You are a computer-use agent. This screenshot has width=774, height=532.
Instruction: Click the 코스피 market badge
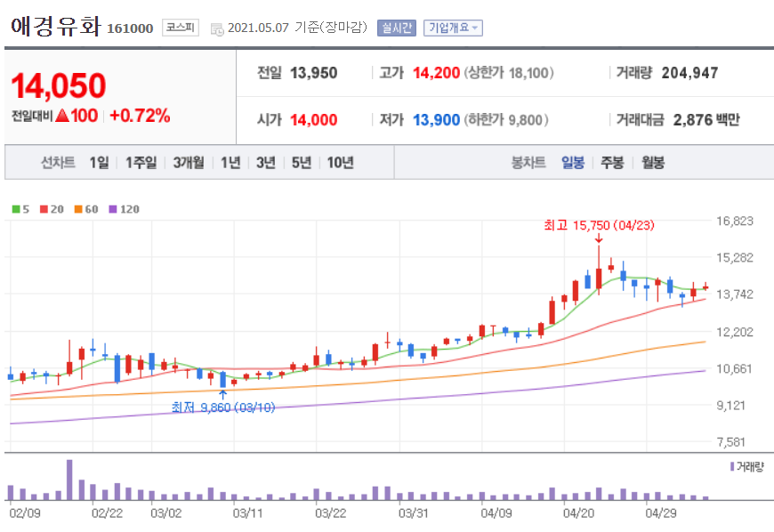tap(181, 28)
